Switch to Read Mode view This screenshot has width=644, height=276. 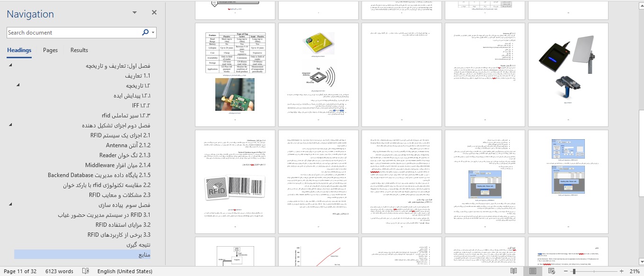click(x=513, y=271)
